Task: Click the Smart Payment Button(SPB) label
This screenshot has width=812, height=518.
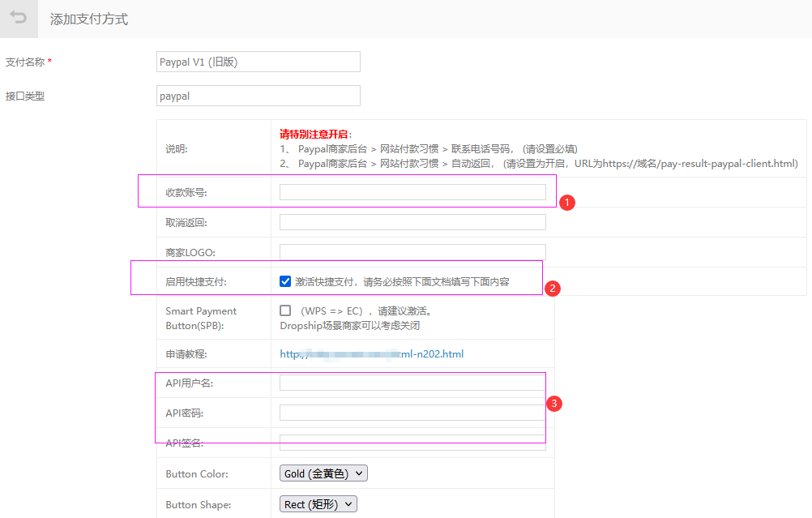Action: pos(201,318)
